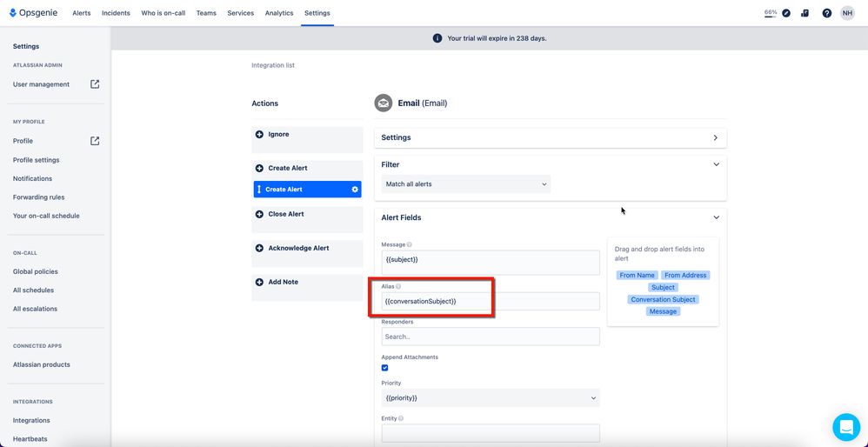The width and height of the screenshot is (868, 447).
Task: Open Profile external link icon
Action: tap(95, 141)
